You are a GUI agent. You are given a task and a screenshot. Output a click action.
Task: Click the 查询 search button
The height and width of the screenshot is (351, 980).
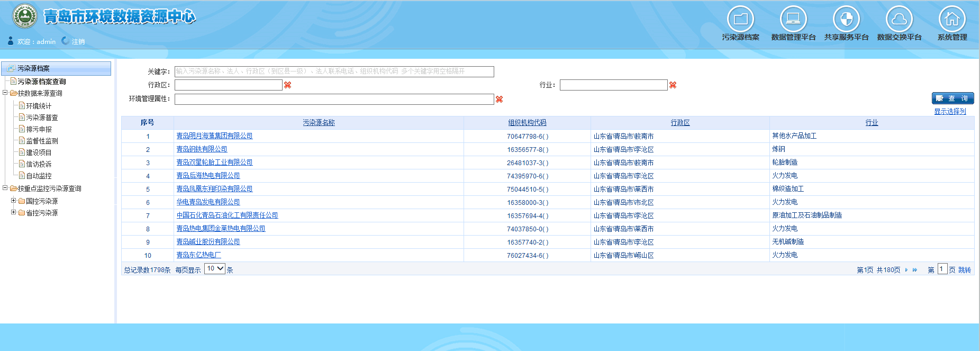952,98
